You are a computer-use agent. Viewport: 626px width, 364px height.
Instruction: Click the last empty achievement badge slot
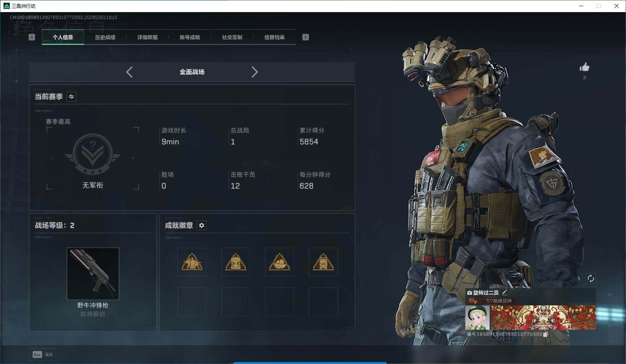[x=323, y=302]
